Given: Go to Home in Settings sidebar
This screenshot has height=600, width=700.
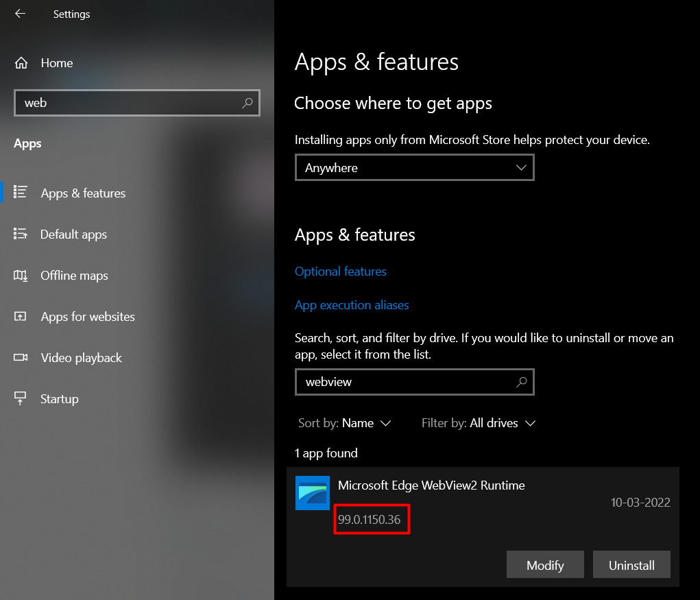Looking at the screenshot, I should pyautogui.click(x=57, y=63).
